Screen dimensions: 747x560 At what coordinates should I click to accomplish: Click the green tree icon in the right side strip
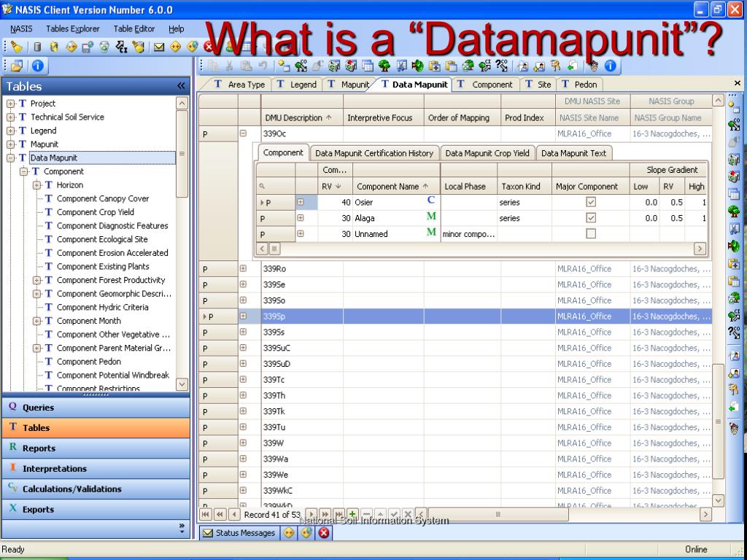[x=734, y=211]
